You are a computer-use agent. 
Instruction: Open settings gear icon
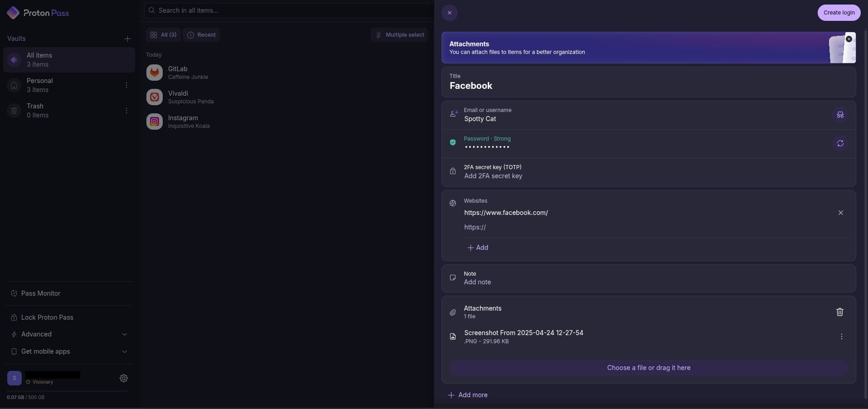pos(124,378)
